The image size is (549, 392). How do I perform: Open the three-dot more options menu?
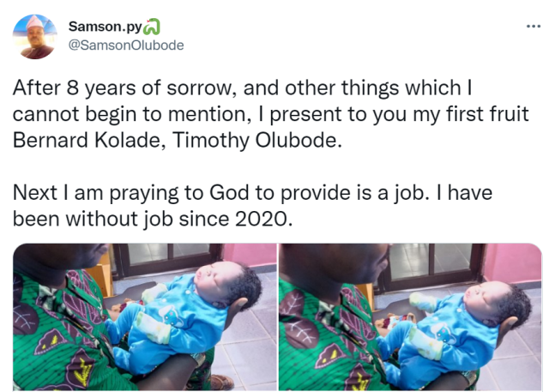[x=534, y=27]
